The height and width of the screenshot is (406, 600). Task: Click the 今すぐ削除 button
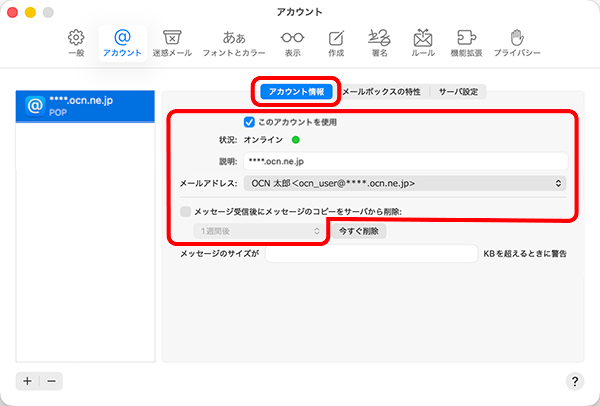358,231
